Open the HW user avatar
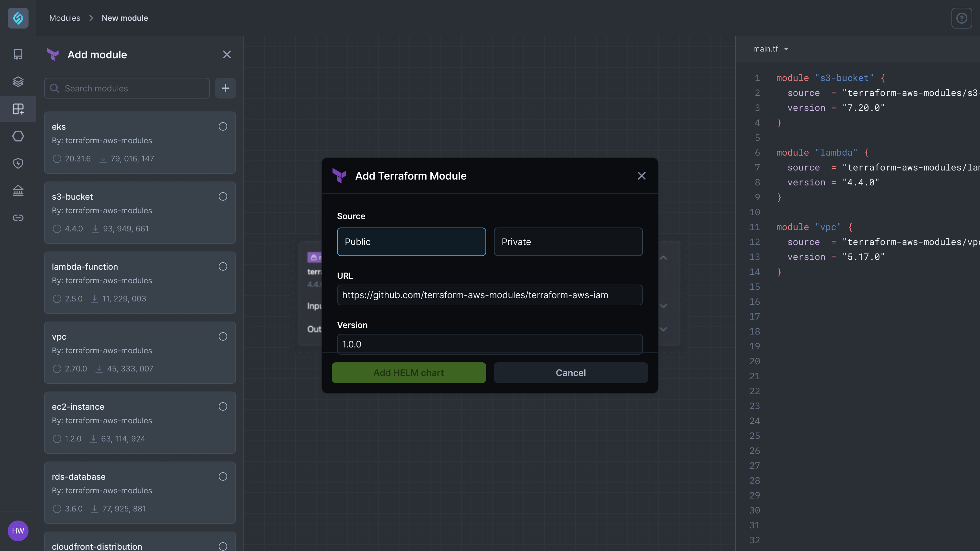 coord(18,531)
